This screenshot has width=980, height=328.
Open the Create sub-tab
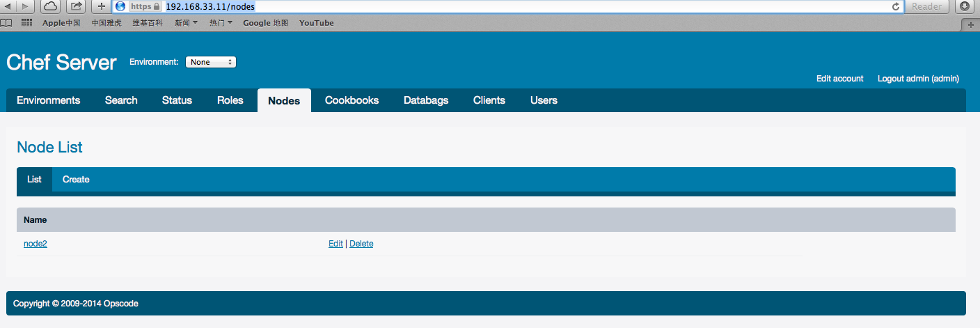pos(76,180)
